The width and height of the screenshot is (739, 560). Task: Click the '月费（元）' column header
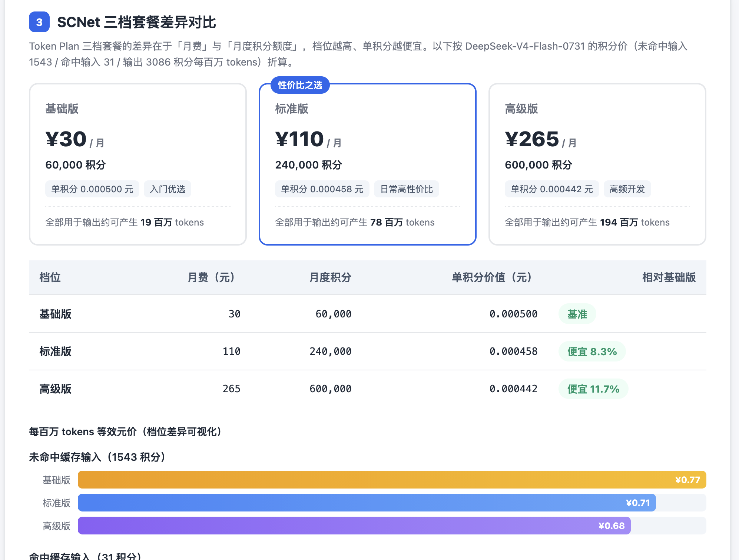click(214, 277)
